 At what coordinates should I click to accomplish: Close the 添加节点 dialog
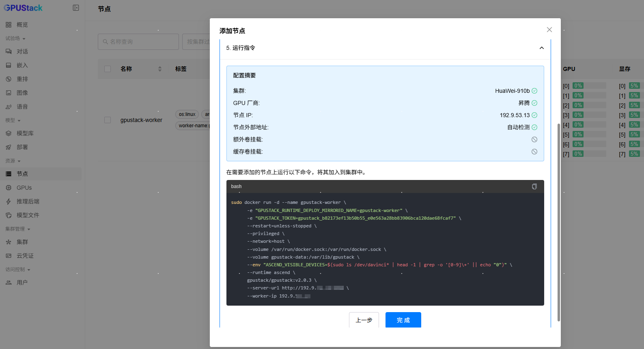click(x=549, y=30)
